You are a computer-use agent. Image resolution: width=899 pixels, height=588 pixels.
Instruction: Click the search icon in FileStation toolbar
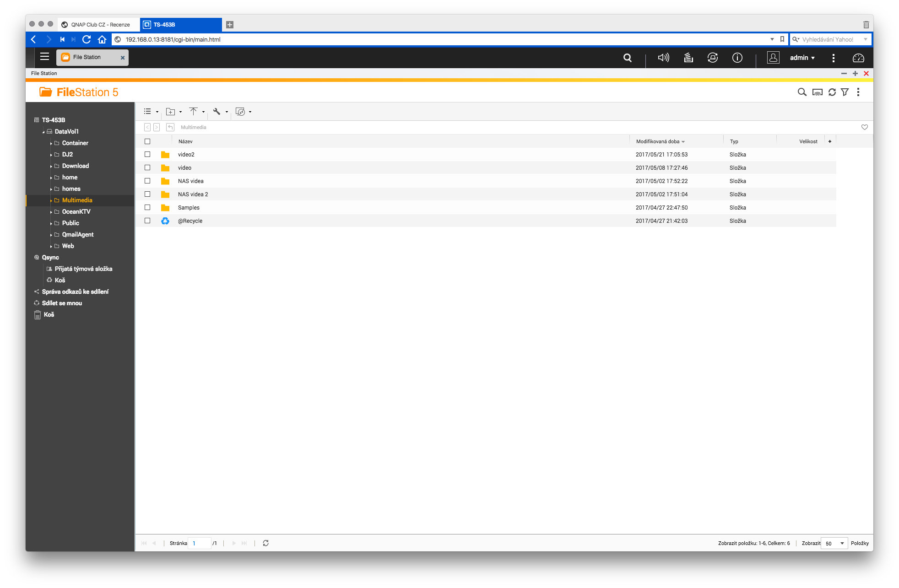point(801,92)
